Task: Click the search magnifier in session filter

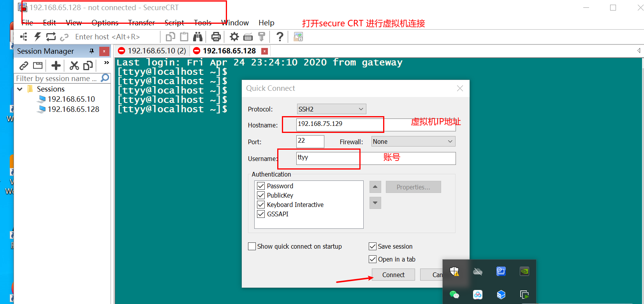Action: point(105,78)
